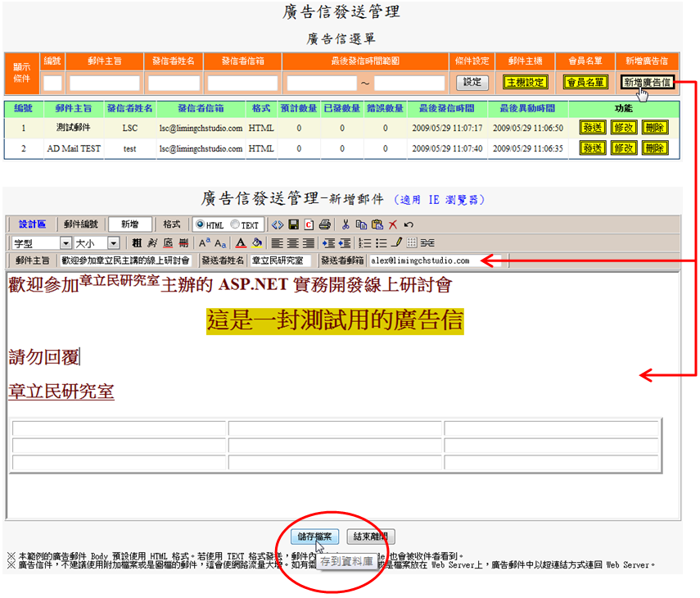Viewport: 700px width, 598px height.
Task: Click the 請勿回覆 text in the editor
Action: 43,357
